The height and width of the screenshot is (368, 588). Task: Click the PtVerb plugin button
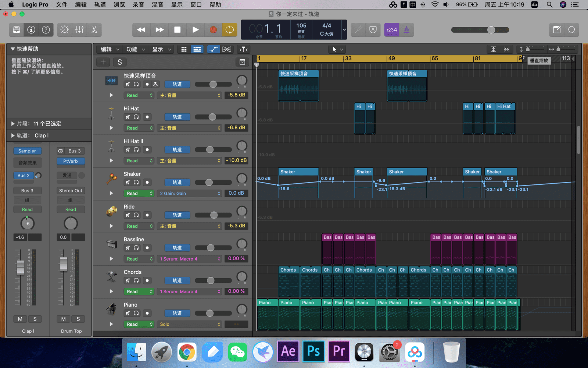click(x=71, y=161)
